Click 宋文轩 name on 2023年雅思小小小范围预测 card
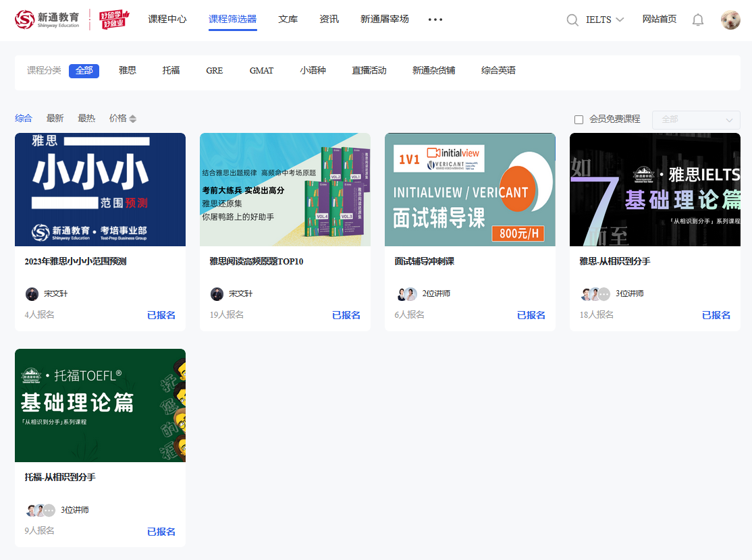Screen dimensions: 752x560 55,293
